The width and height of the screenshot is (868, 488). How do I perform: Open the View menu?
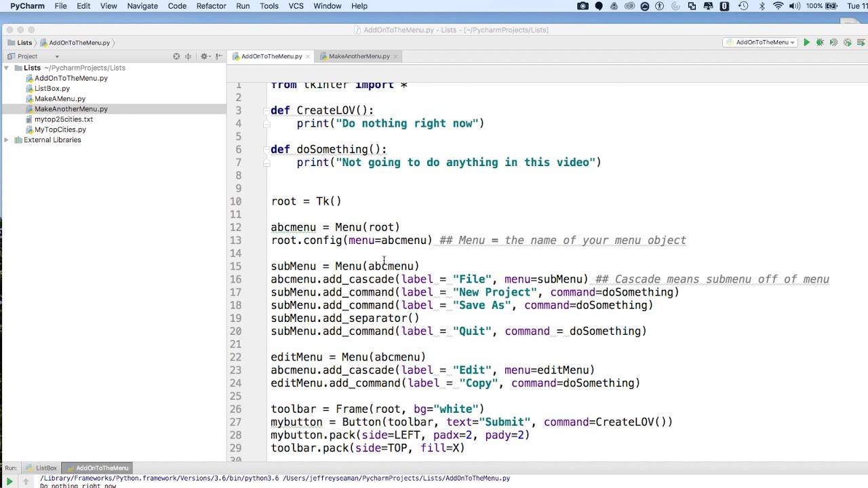point(108,6)
